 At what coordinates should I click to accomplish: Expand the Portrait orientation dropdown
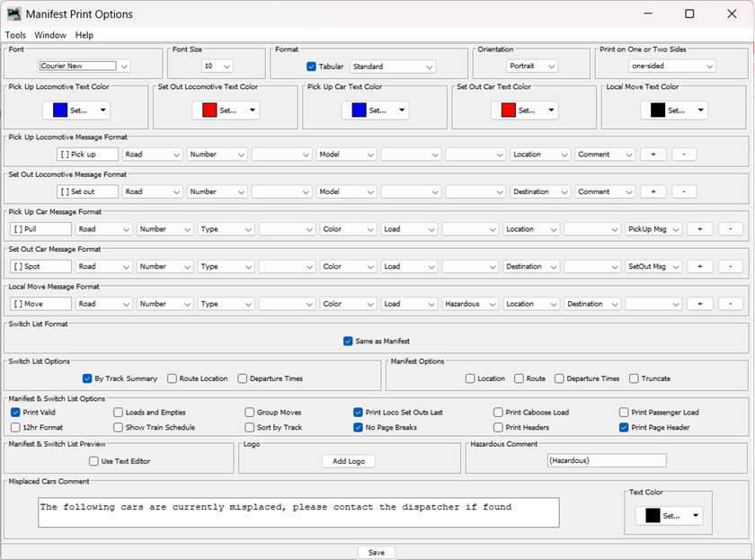pos(533,67)
